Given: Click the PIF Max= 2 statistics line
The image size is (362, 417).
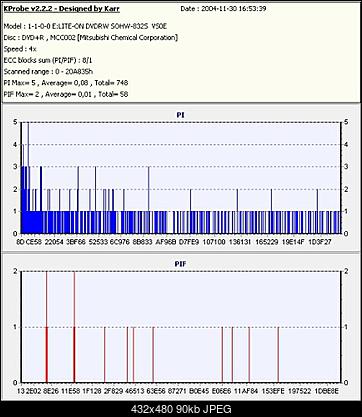Looking at the screenshot, I should (x=66, y=94).
